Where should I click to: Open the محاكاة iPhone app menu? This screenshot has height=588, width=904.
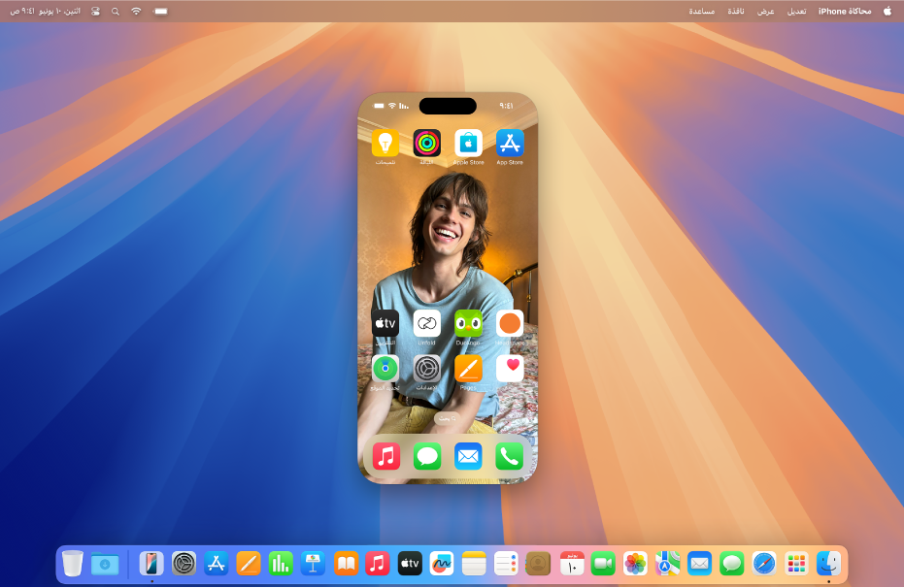(844, 11)
